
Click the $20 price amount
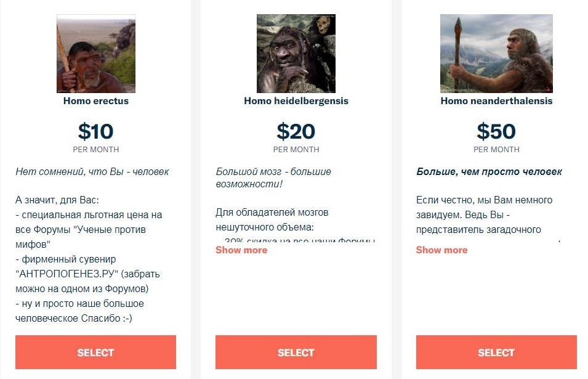296,131
